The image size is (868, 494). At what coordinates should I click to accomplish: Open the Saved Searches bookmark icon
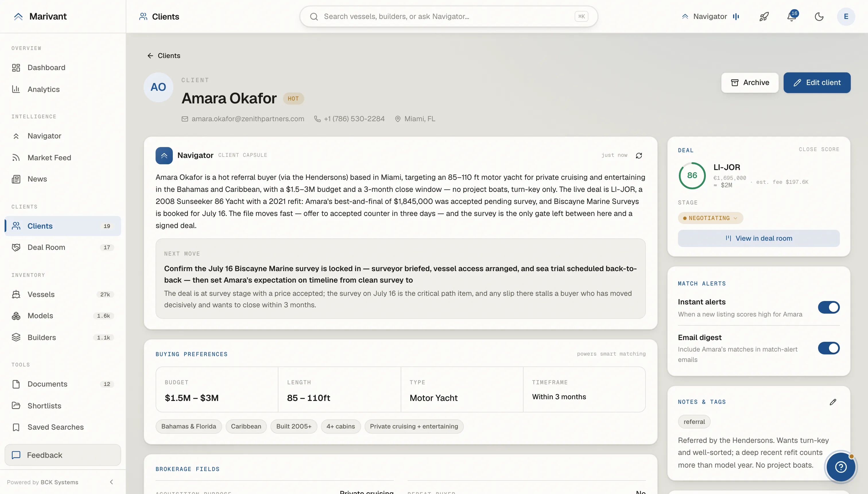tap(16, 427)
